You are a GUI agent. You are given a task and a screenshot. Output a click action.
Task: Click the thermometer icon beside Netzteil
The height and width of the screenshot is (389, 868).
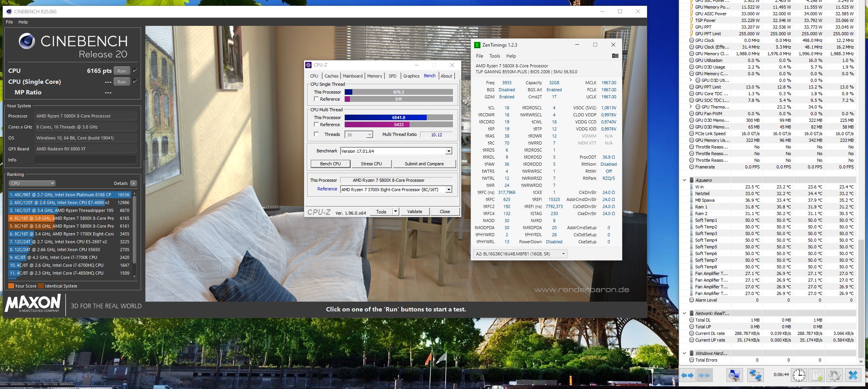point(692,194)
